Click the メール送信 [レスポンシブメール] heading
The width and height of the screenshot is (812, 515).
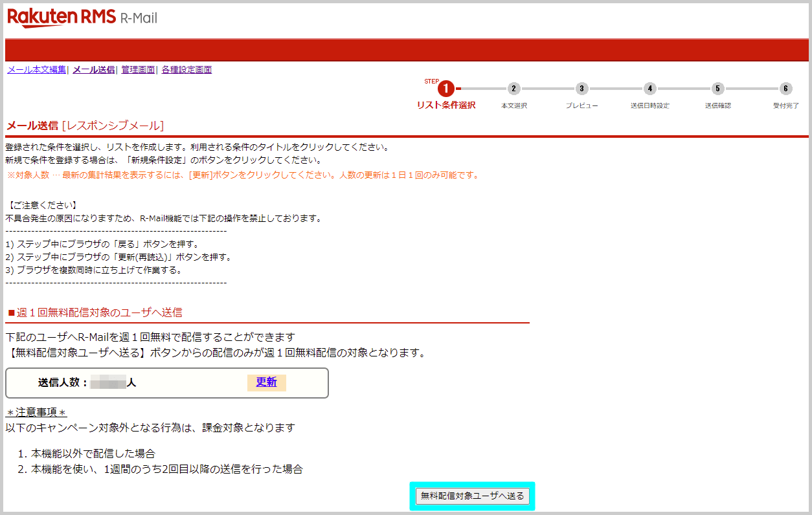85,126
